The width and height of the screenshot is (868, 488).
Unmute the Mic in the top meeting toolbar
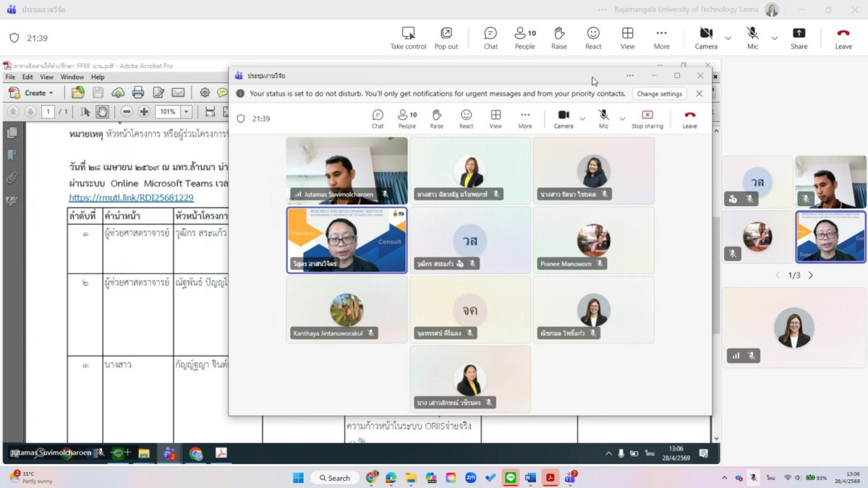point(752,38)
